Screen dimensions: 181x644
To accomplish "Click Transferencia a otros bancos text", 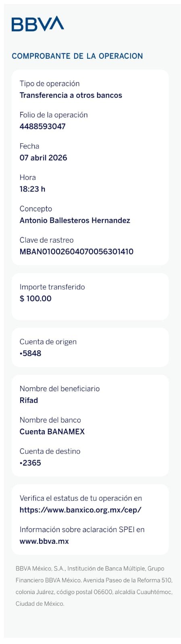I will [x=71, y=95].
